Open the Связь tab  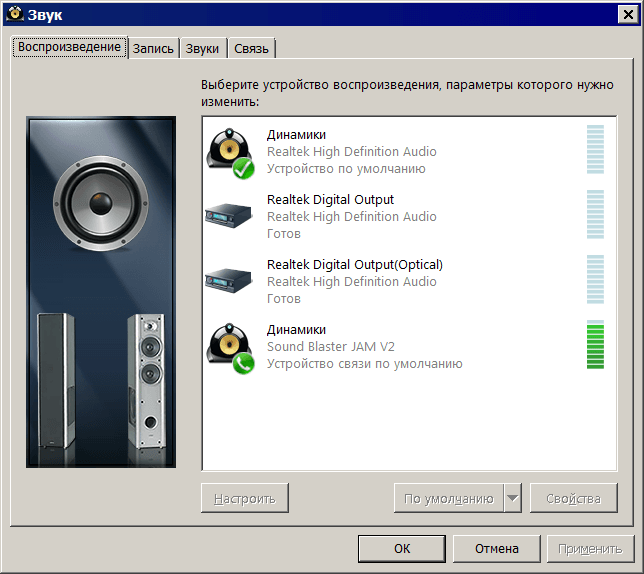[251, 48]
